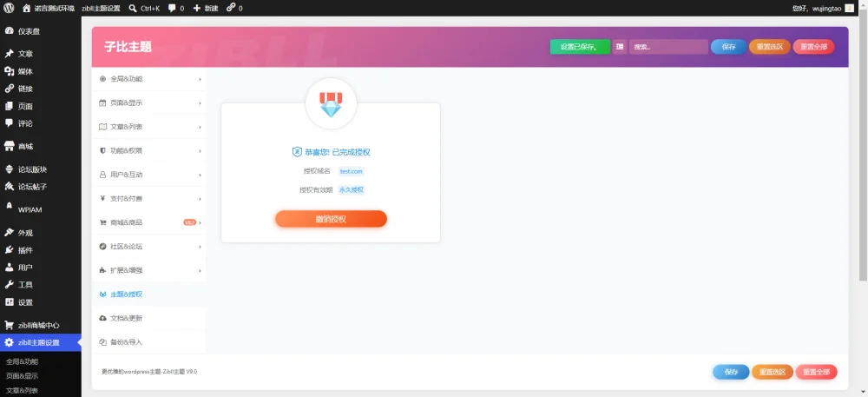868x397 pixels.
Task: Open comments bubble in the admin bar
Action: click(172, 9)
